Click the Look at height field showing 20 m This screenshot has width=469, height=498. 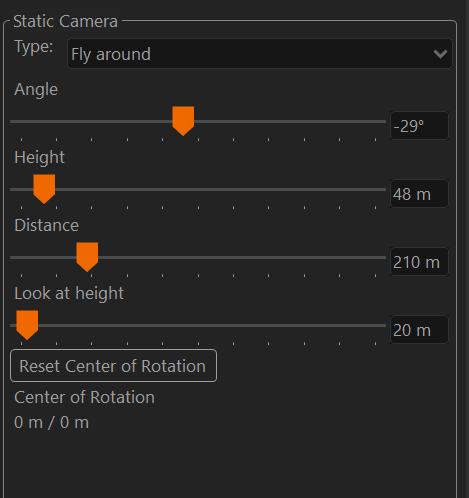pos(419,330)
